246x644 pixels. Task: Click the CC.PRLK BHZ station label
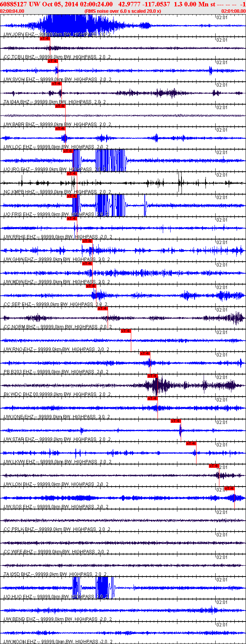coord(18,529)
